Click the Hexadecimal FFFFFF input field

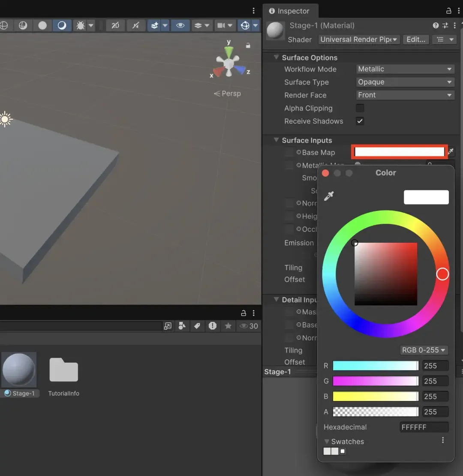click(424, 427)
